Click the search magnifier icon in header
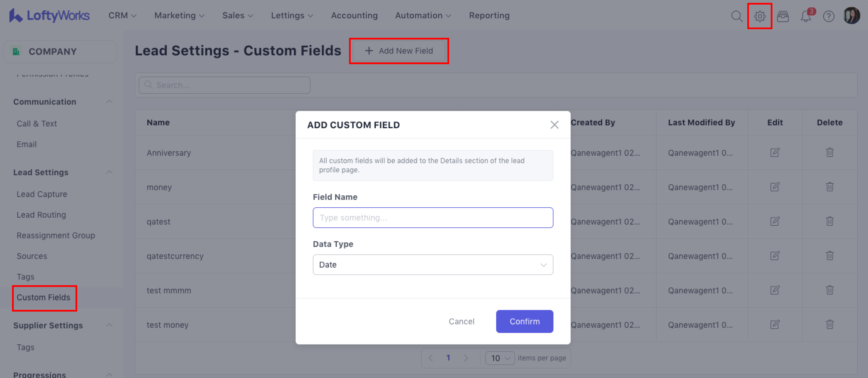Image resolution: width=868 pixels, height=378 pixels. click(736, 16)
